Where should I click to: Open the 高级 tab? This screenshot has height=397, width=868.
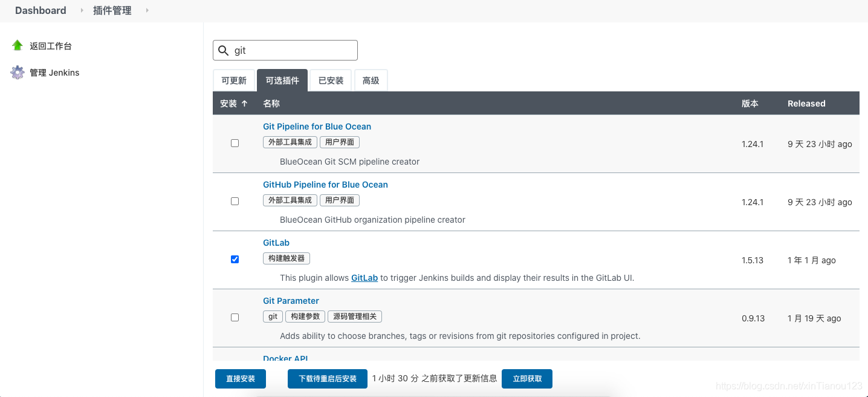pyautogui.click(x=371, y=80)
